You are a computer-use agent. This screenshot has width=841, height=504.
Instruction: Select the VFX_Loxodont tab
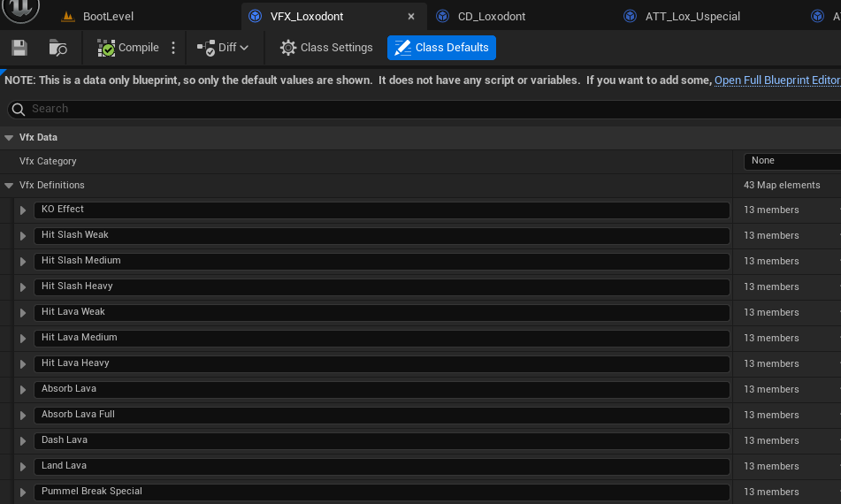pyautogui.click(x=306, y=17)
